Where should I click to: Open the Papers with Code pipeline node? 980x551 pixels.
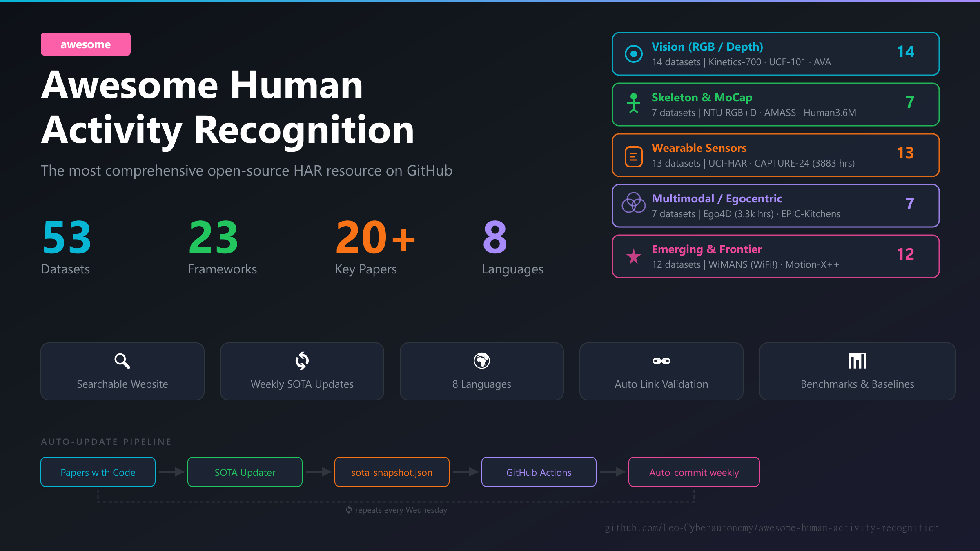98,472
